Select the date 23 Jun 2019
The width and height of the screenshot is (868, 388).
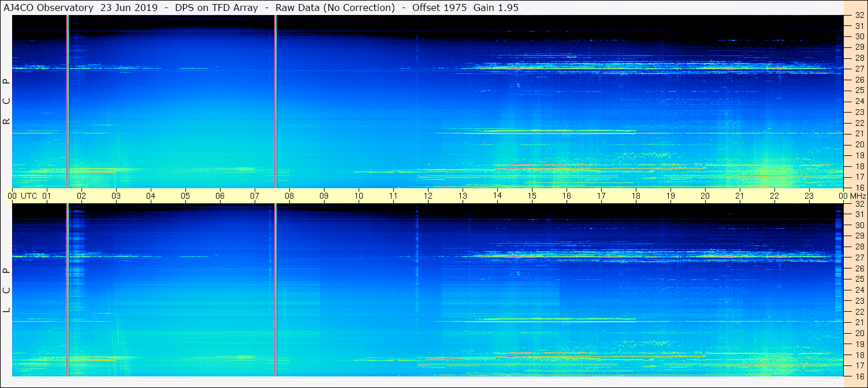coord(128,8)
